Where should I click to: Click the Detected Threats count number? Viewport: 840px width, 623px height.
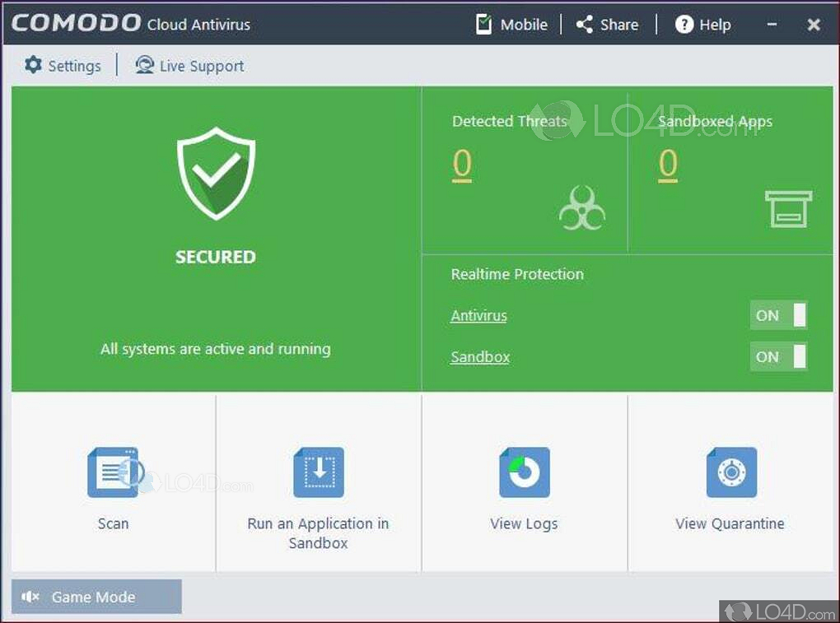point(462,165)
